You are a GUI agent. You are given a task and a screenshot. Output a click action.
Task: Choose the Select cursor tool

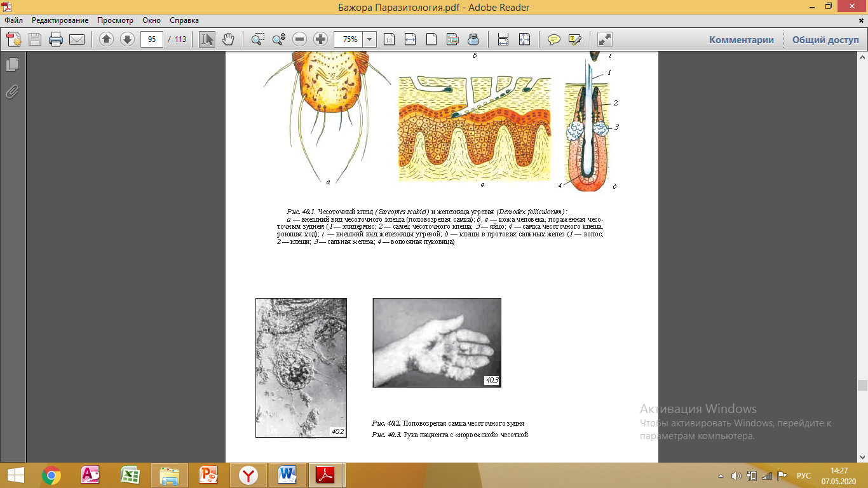point(207,39)
